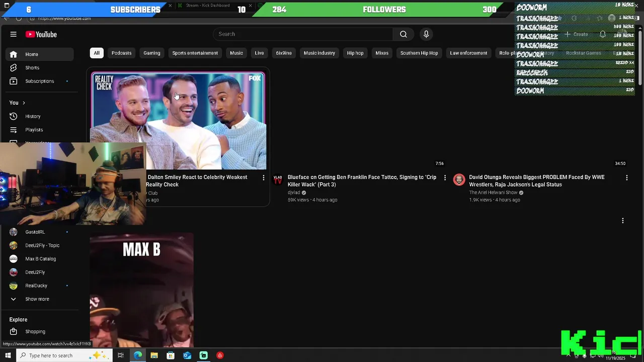The image size is (644, 362).
Task: Open the green Kick app in taskbar
Action: coord(204,355)
